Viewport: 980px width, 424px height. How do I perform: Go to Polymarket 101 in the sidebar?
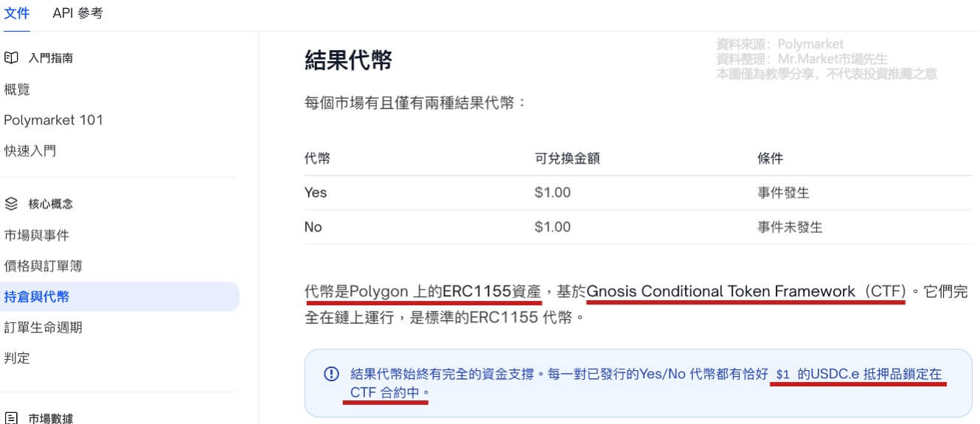click(53, 120)
